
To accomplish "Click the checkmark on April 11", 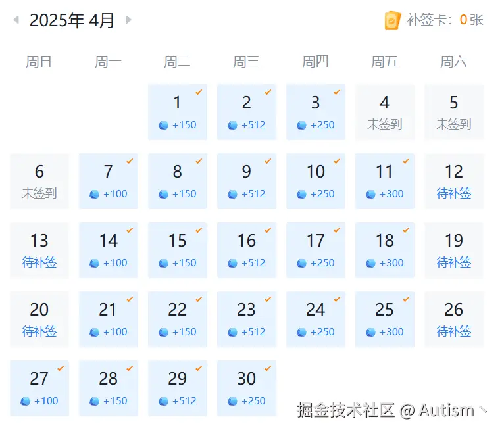I will [406, 161].
